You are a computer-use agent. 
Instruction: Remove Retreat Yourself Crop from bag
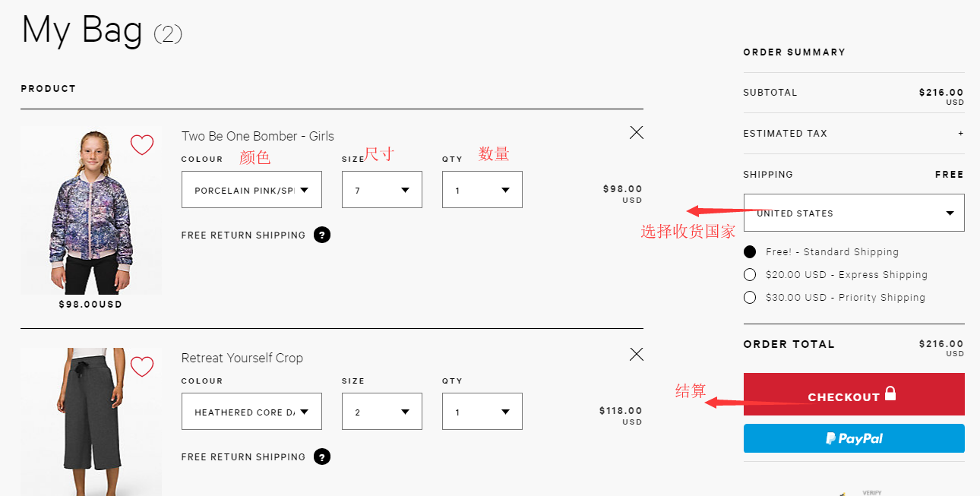coord(637,354)
